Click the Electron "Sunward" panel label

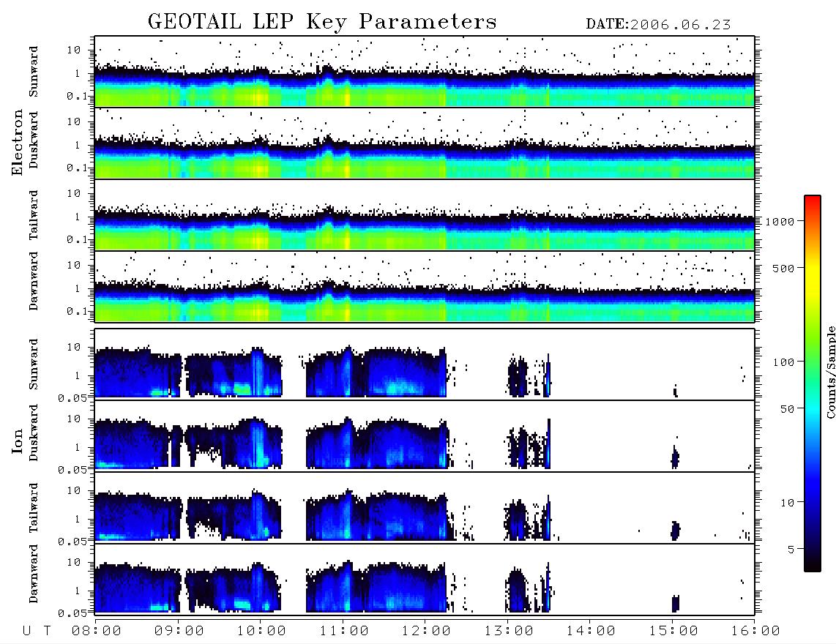click(34, 72)
